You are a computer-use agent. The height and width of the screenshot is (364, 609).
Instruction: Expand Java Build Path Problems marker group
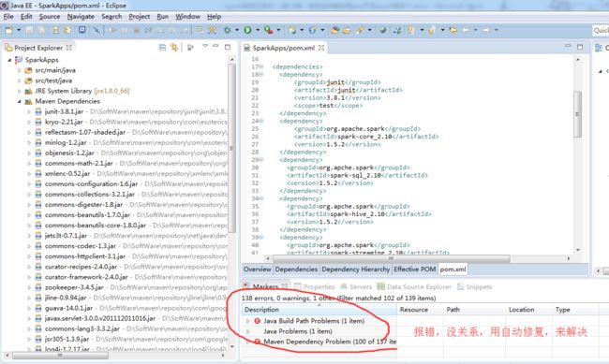[247, 321]
